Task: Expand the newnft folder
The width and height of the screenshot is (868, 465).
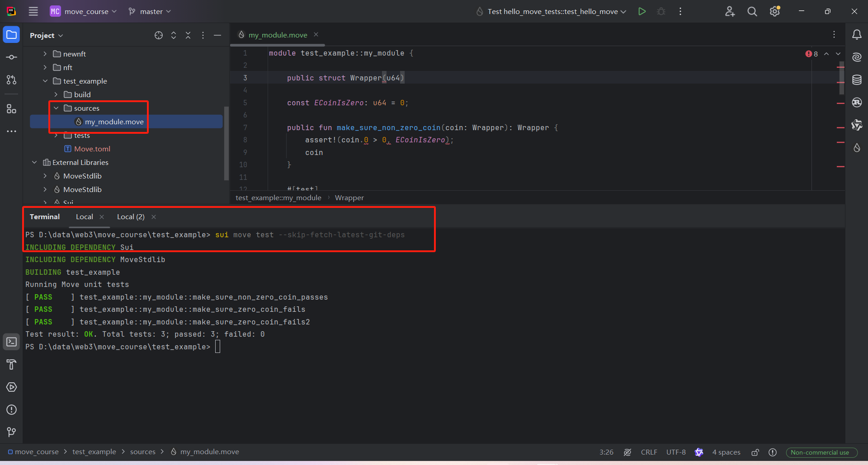Action: 45,54
